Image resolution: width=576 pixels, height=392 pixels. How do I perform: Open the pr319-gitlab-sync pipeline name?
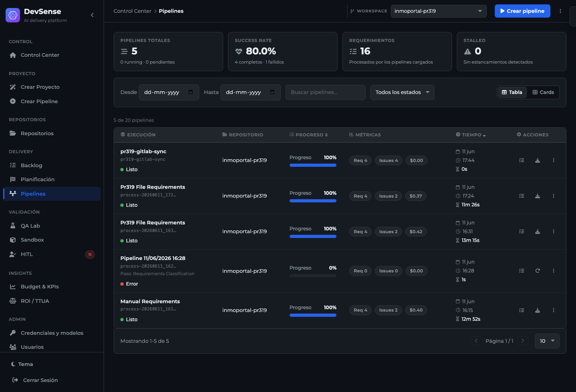point(143,152)
